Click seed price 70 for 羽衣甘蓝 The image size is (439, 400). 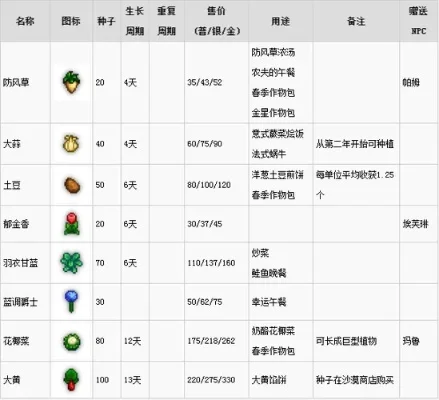(x=100, y=263)
